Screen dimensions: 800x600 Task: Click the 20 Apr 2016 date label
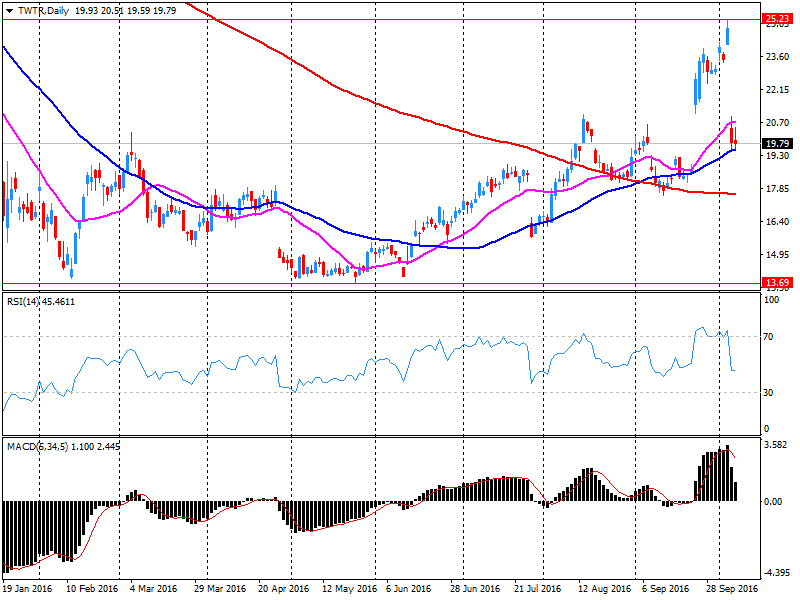(284, 588)
